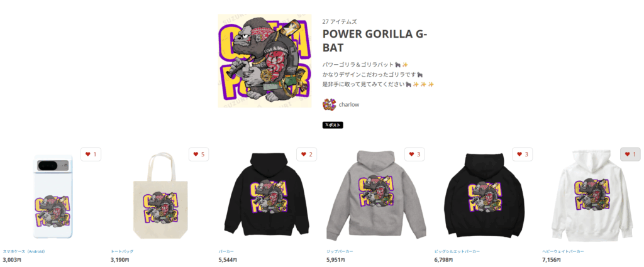644x267 pixels.
Task: Select the white heavyweight hoodie image
Action: 591,195
